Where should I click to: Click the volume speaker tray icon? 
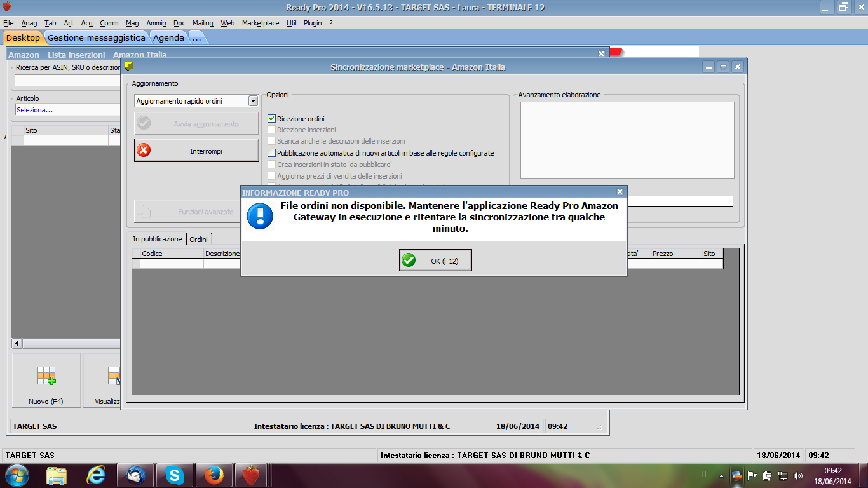pyautogui.click(x=798, y=475)
